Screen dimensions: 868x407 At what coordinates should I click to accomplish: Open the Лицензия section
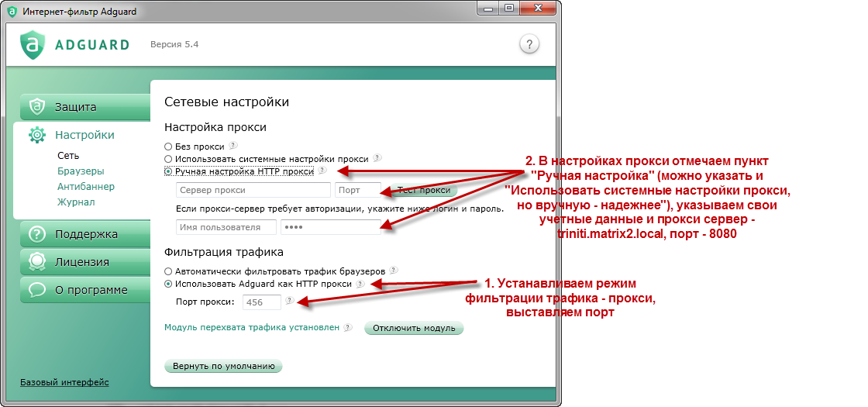[x=85, y=262]
